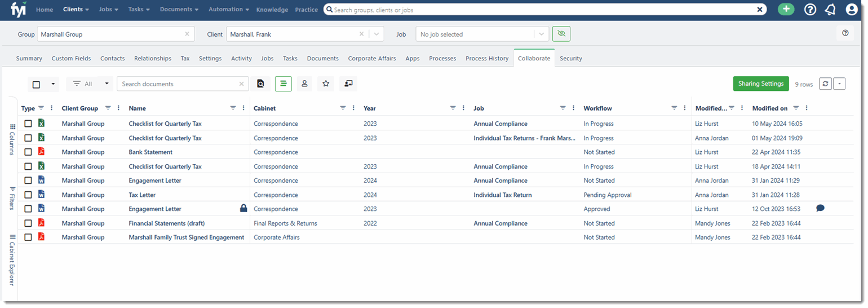Image resolution: width=868 pixels, height=308 pixels.
Task: Click the filter icon in Name column header
Action: point(233,108)
